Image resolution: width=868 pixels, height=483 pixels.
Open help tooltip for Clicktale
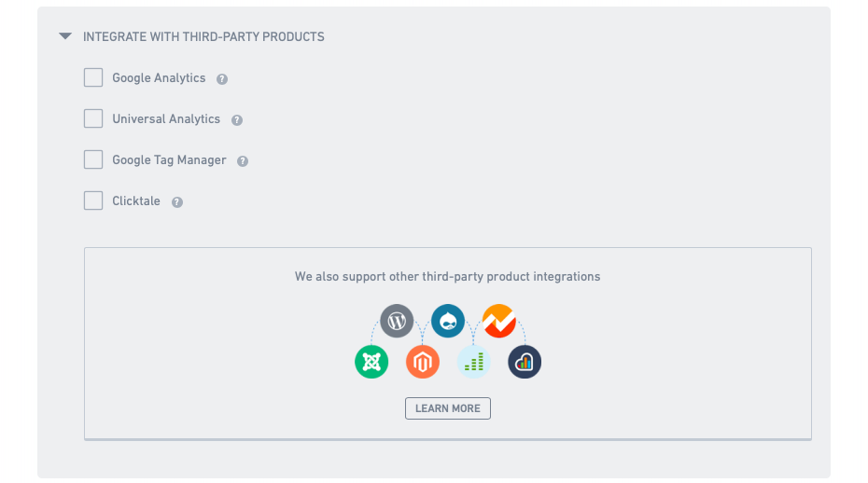177,202
